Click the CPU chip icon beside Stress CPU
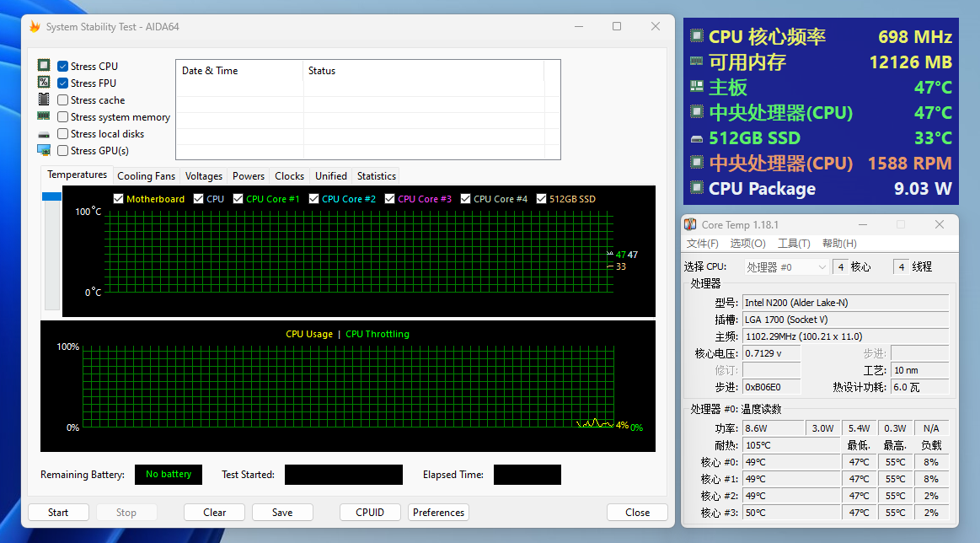The height and width of the screenshot is (543, 980). click(x=44, y=65)
